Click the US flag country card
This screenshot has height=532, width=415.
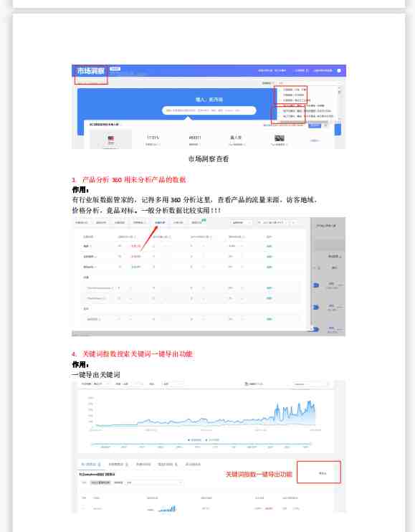click(x=110, y=139)
